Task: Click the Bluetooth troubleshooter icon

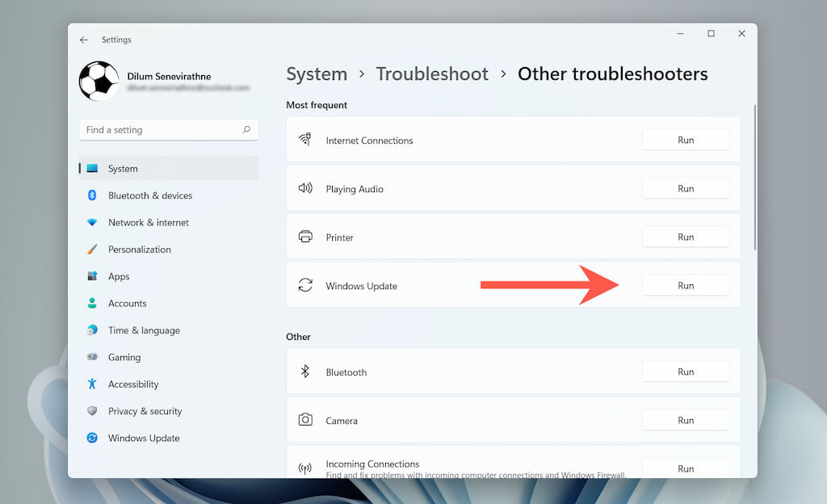Action: (x=304, y=372)
